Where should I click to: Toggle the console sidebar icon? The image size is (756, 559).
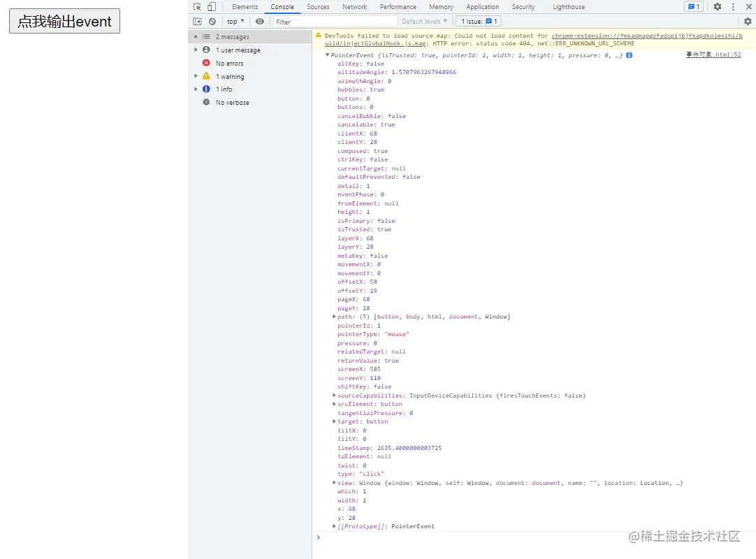click(x=197, y=21)
